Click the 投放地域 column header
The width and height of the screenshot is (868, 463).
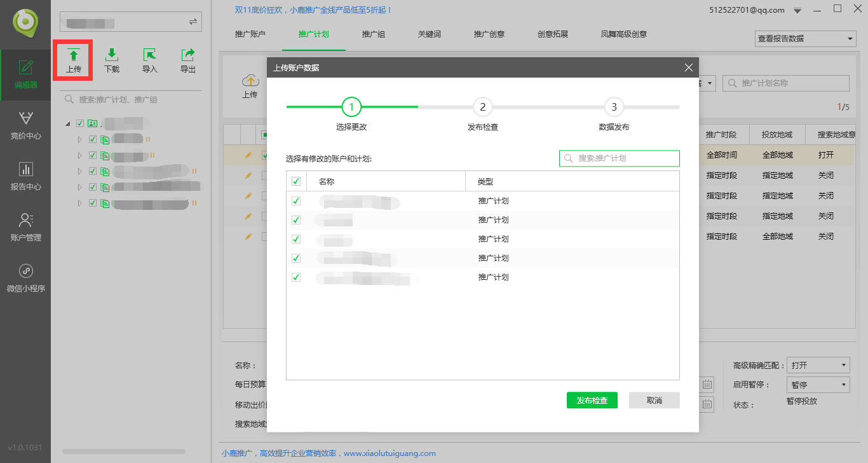(x=778, y=135)
